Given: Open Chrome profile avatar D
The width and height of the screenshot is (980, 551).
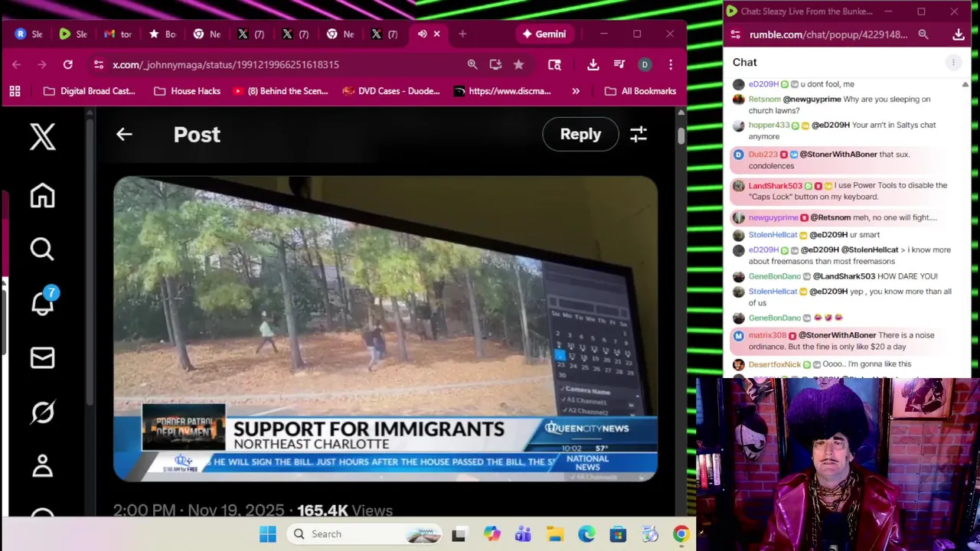Looking at the screenshot, I should pos(645,65).
